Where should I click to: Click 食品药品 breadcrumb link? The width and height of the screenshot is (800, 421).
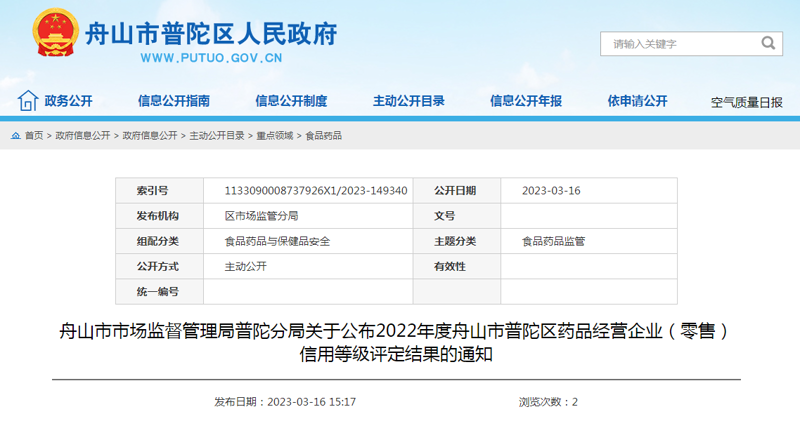pos(323,136)
